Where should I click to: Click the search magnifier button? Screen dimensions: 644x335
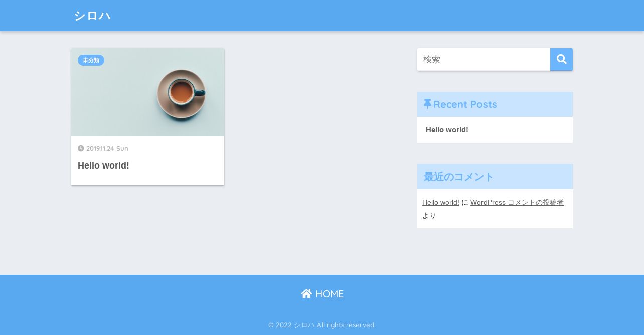click(561, 59)
